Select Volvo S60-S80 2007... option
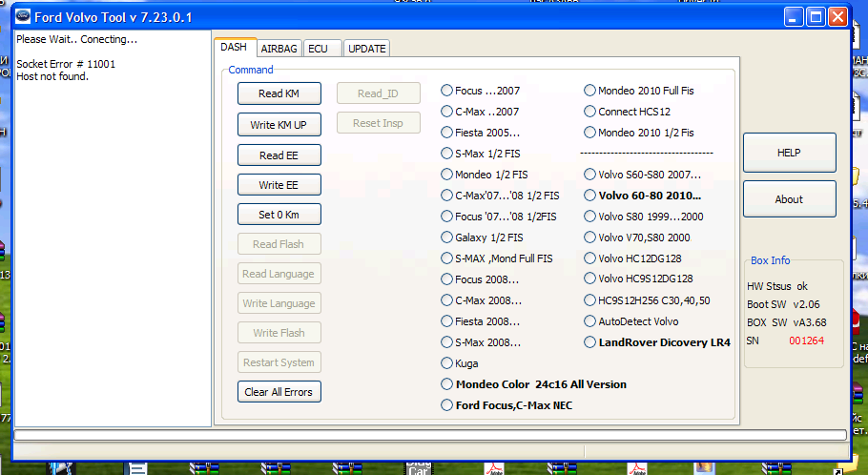 (x=643, y=175)
